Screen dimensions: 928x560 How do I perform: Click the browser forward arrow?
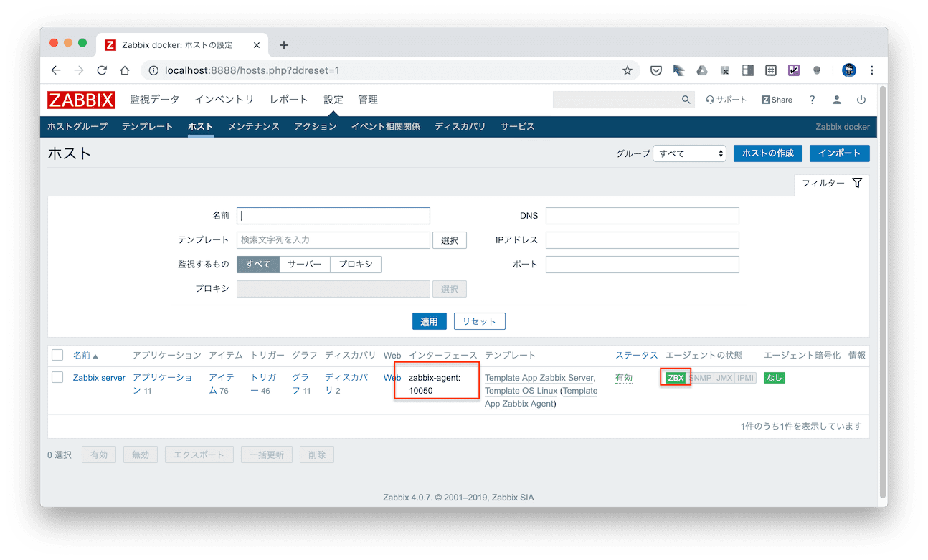[79, 70]
